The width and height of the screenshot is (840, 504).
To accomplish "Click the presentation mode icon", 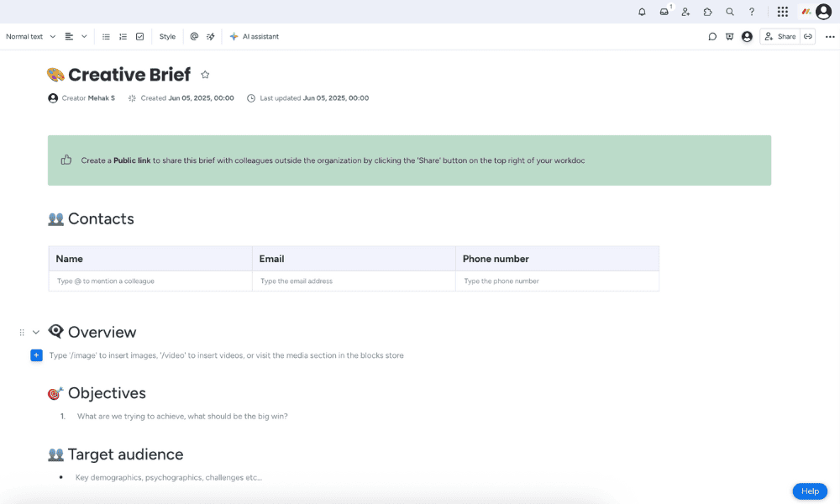I will click(x=729, y=36).
